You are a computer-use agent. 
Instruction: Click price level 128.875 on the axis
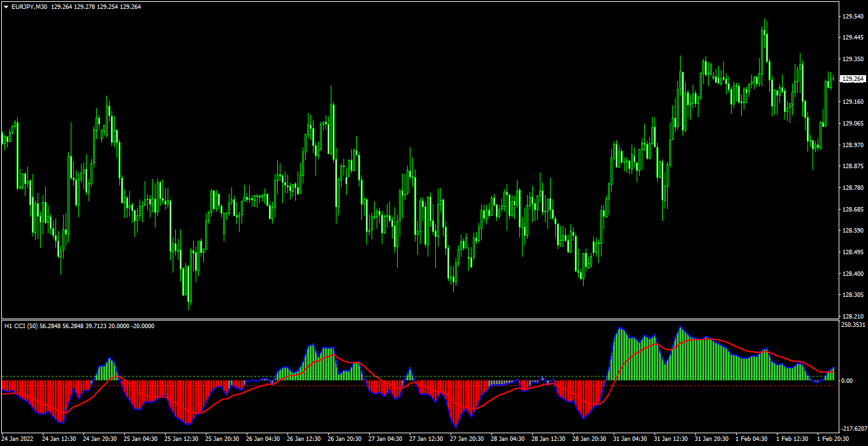853,166
